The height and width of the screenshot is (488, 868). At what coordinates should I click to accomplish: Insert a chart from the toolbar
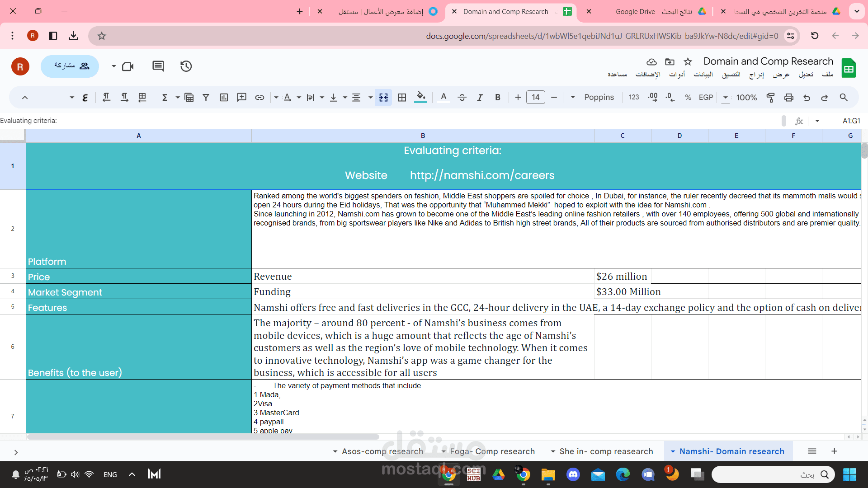[x=224, y=97]
